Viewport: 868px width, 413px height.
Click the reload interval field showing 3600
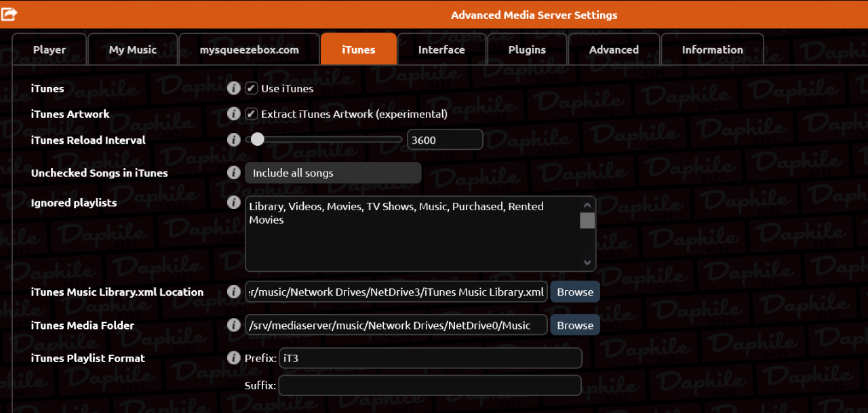pos(445,140)
